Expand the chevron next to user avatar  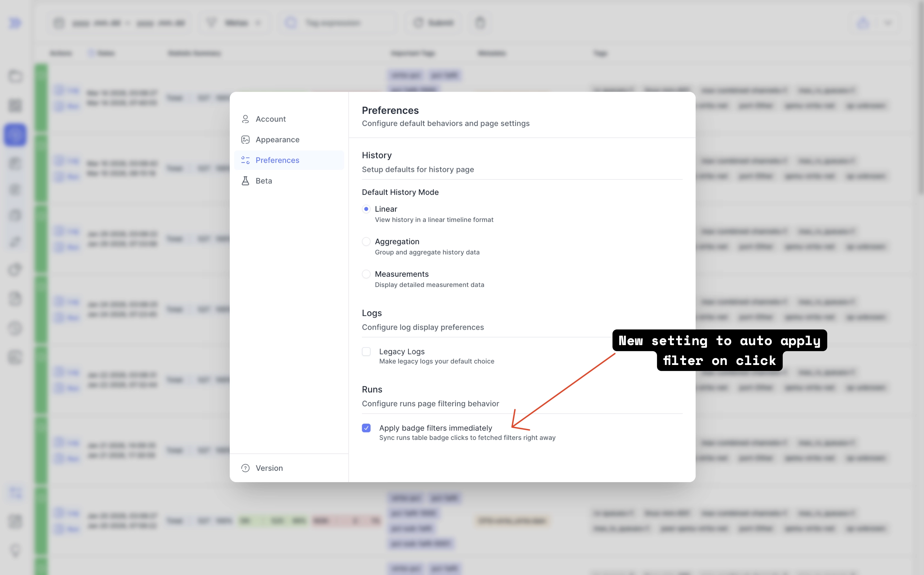pos(888,23)
